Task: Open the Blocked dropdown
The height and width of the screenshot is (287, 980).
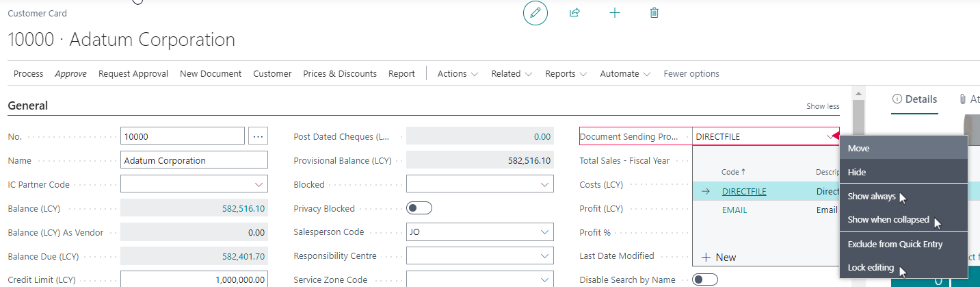Action: pyautogui.click(x=545, y=184)
